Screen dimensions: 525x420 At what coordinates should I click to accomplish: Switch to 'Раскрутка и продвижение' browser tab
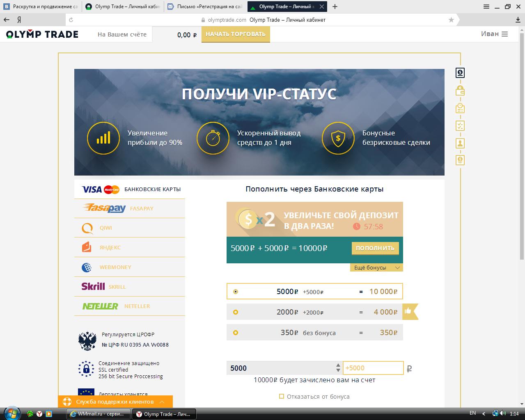41,7
